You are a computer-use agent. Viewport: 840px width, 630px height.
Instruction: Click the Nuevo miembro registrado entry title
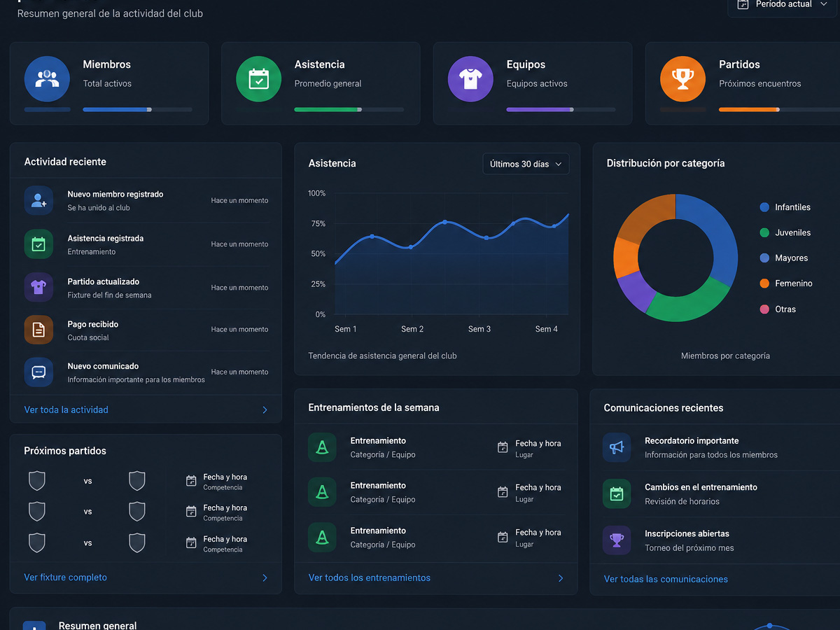115,194
